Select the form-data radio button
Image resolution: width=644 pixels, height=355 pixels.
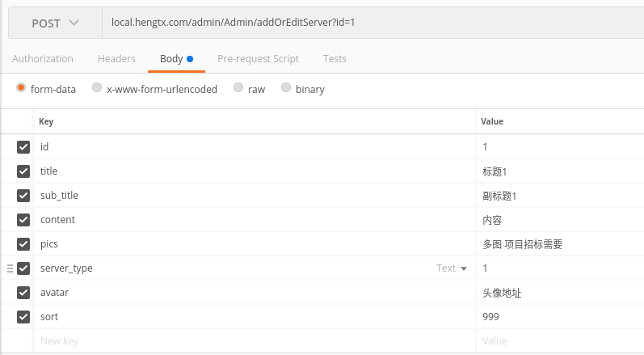pos(21,87)
